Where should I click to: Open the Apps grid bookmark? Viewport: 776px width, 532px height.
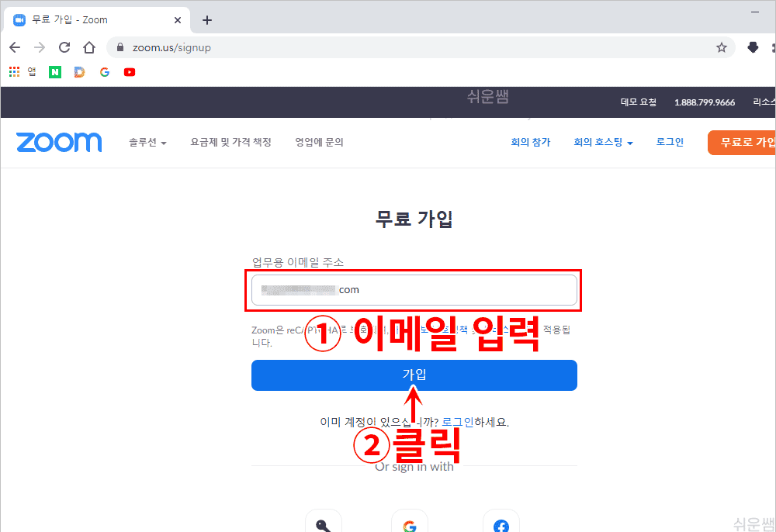(14, 72)
